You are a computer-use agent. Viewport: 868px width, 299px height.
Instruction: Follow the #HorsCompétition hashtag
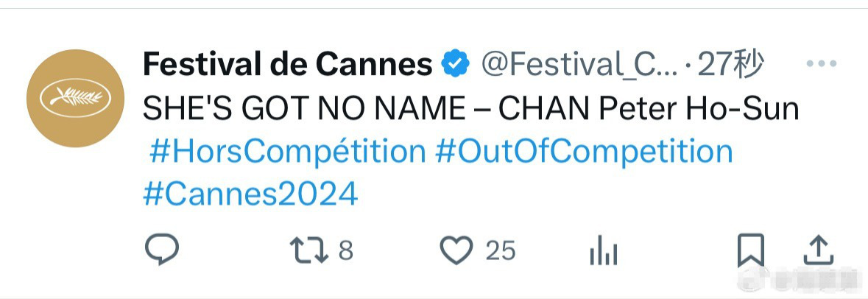[x=288, y=152]
